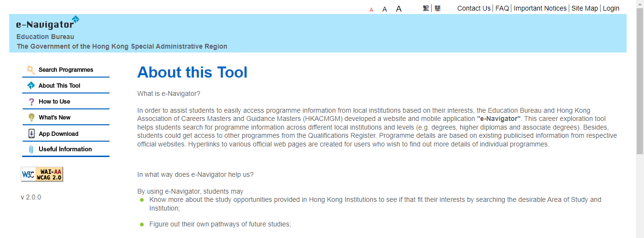This screenshot has height=238, width=644.
Task: Click 'Figure out their own pathways' bullet text
Action: [220, 224]
